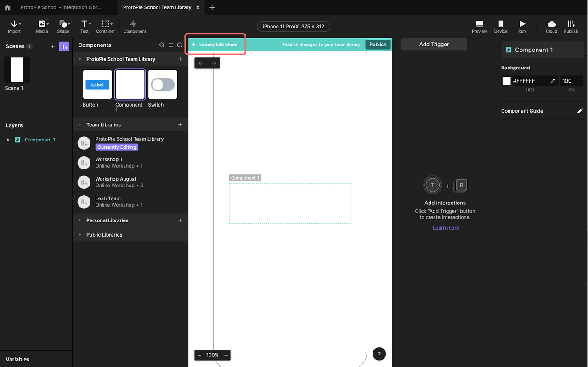Open the help question mark button

click(x=379, y=354)
